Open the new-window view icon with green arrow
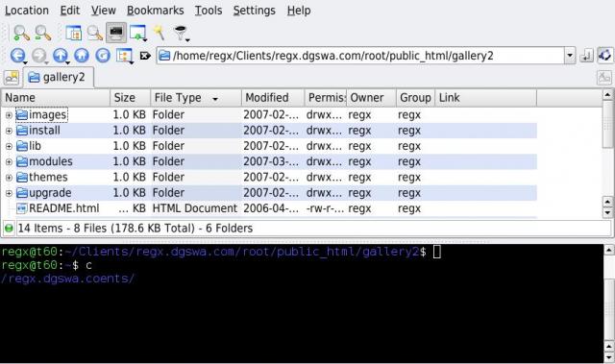The height and width of the screenshot is (364, 615). click(138, 34)
